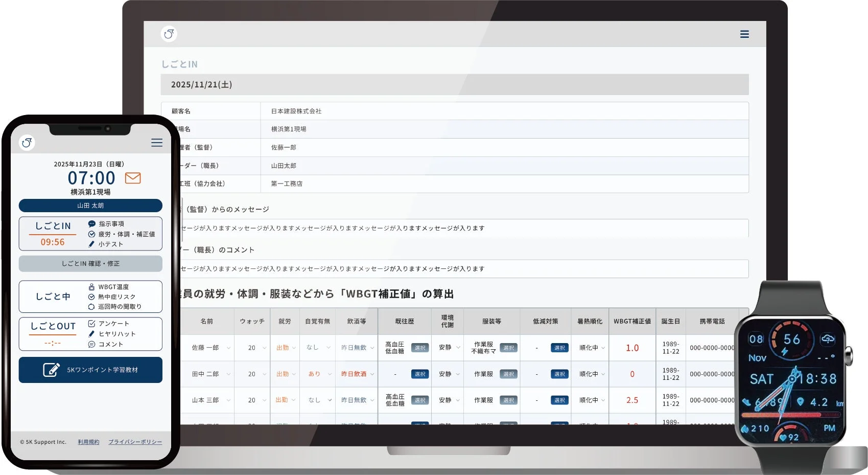Viewport: 868px width, 475px height.
Task: Open the 利用規約 link
Action: pos(89,441)
